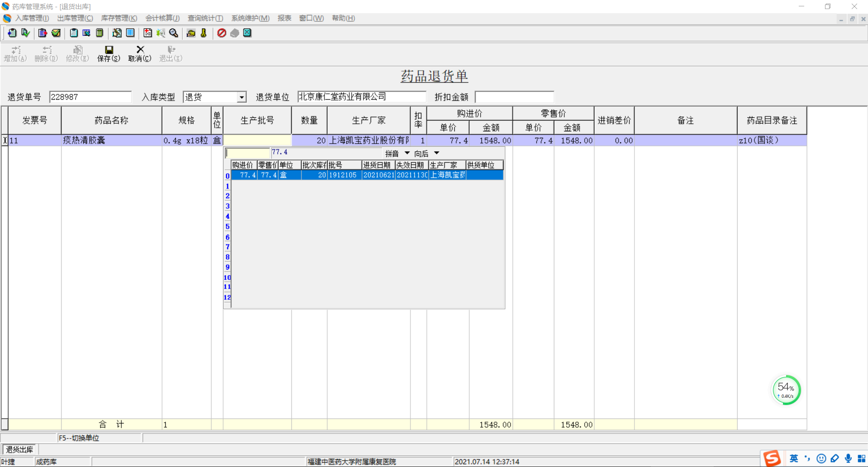The image size is (868, 467).
Task: Click the teal X box toolbar icon
Action: [x=247, y=33]
